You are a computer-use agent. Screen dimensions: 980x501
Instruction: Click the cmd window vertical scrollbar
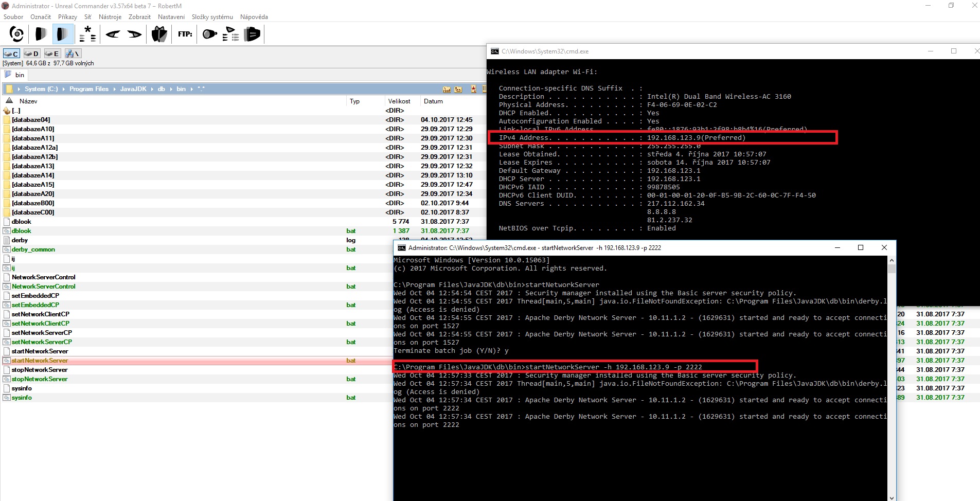892,360
